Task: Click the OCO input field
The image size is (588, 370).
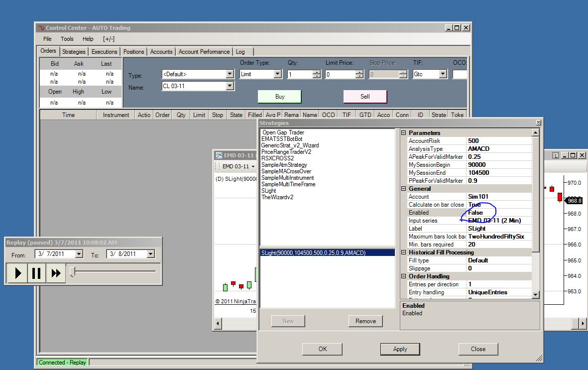Action: [460, 74]
